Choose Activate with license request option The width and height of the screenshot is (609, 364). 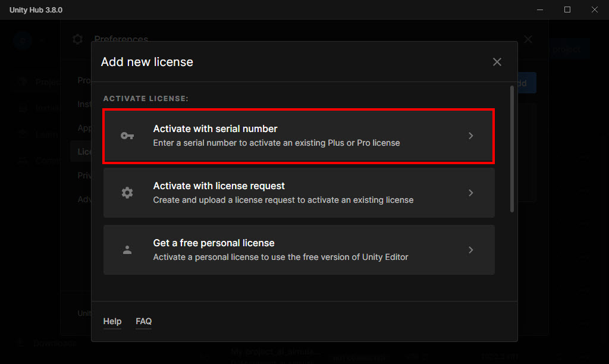[299, 193]
